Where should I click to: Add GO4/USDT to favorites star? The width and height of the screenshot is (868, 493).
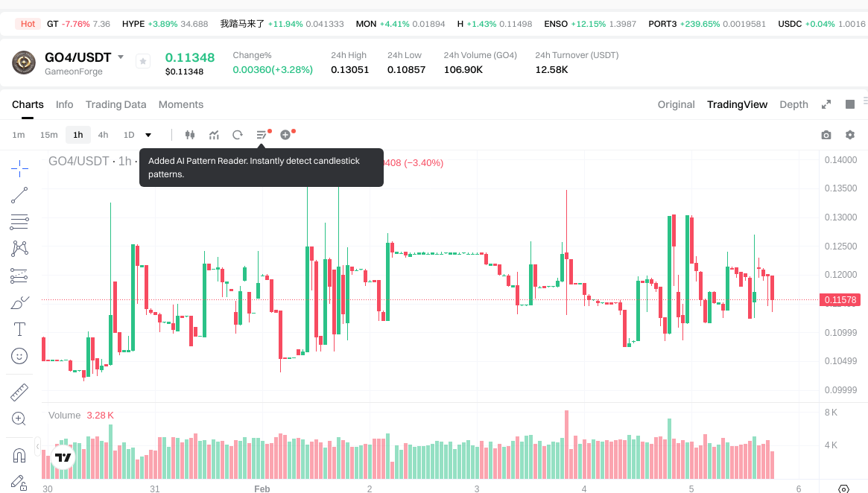tap(143, 62)
